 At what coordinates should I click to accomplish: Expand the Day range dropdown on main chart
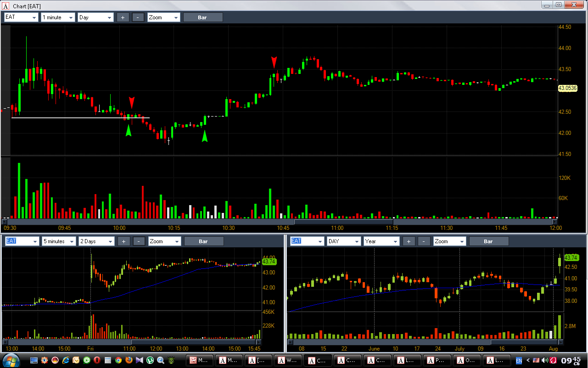pyautogui.click(x=95, y=17)
